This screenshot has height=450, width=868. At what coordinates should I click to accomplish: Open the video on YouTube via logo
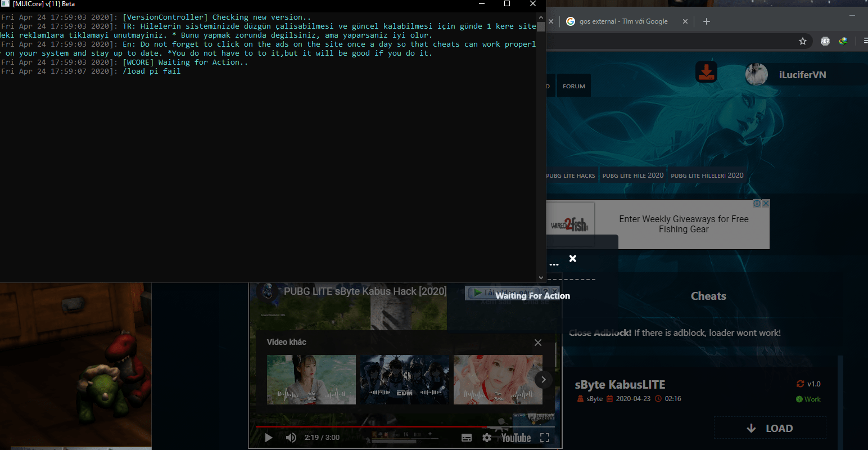click(x=516, y=438)
